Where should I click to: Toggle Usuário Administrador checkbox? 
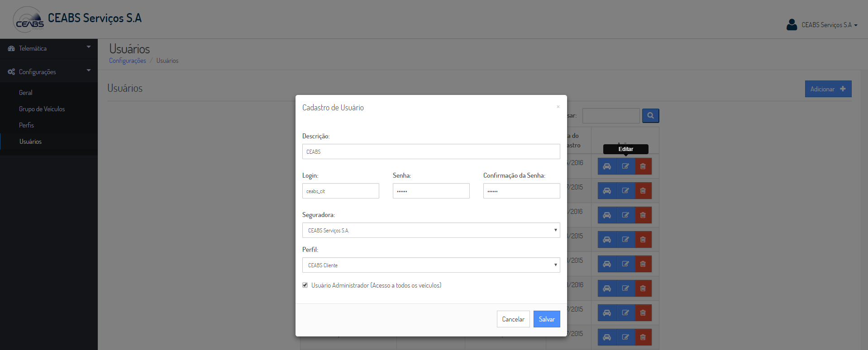305,285
